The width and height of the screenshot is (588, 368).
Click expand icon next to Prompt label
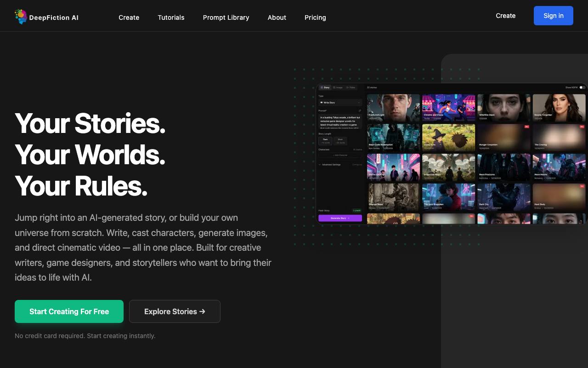tap(360, 111)
